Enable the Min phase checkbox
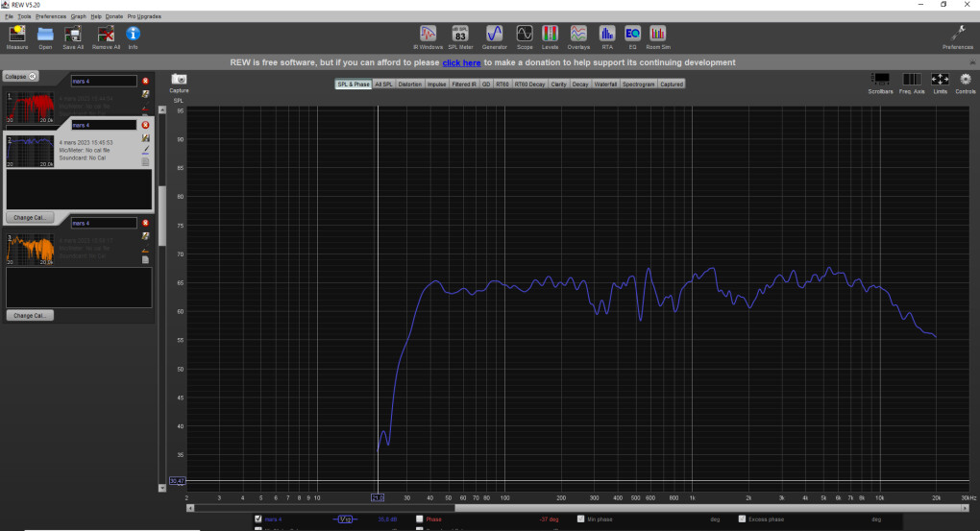This screenshot has width=980, height=531. (580, 519)
